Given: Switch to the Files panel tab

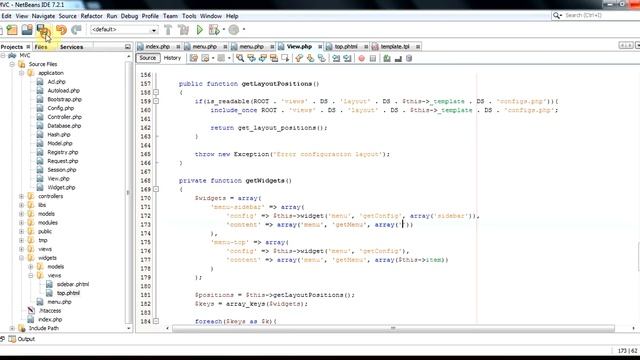Looking at the screenshot, I should coord(41,47).
